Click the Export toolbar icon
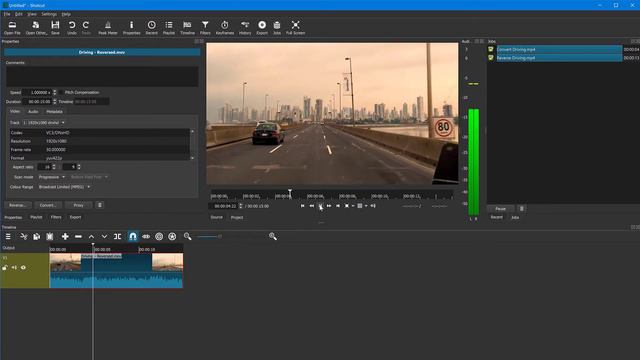The width and height of the screenshot is (640, 360). pos(262,28)
